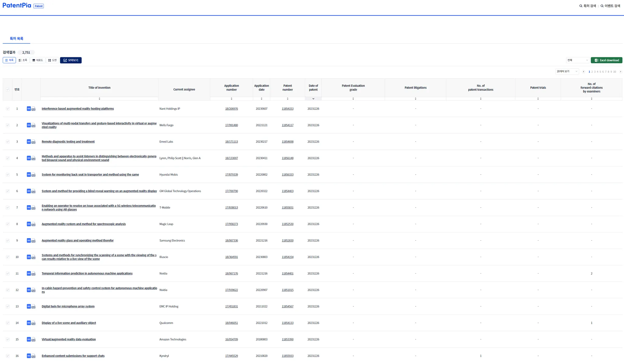
Task: Expand the 전체 dropdown beside Excel download
Action: click(x=577, y=60)
